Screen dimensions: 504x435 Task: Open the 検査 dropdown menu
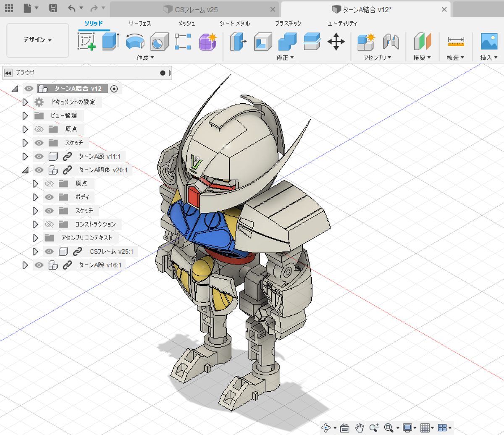coord(456,58)
